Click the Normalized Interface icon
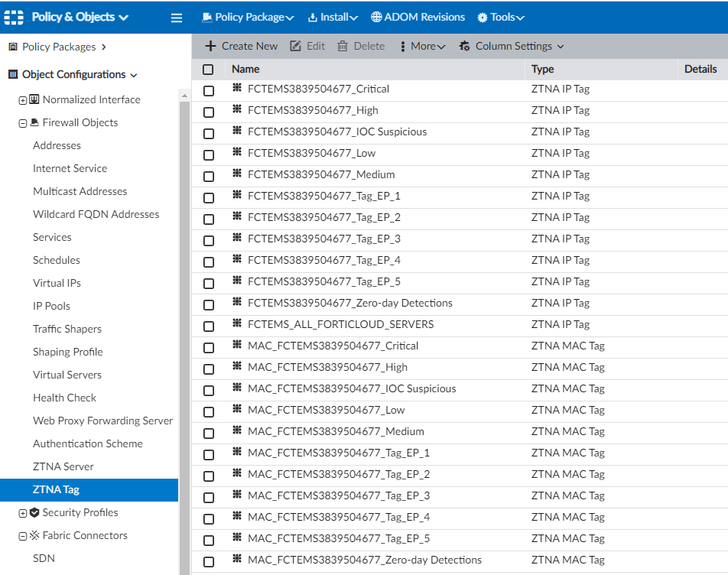 coord(34,99)
